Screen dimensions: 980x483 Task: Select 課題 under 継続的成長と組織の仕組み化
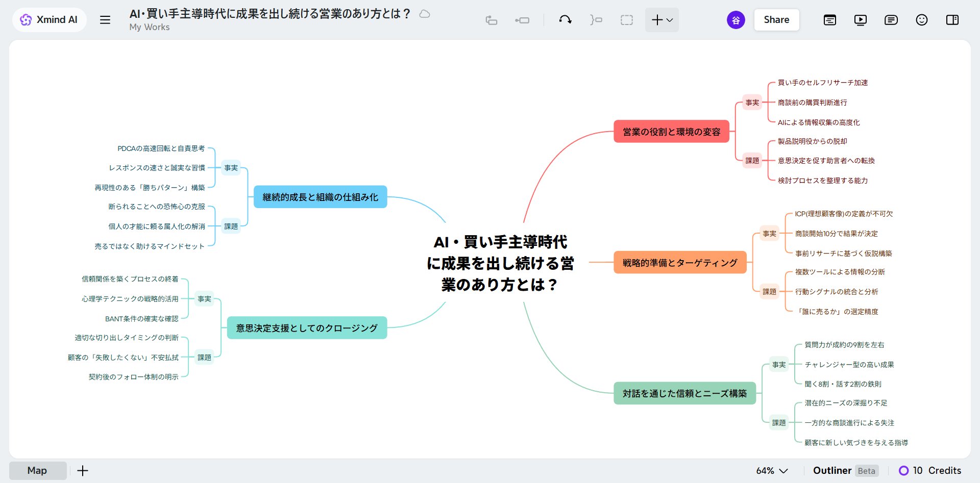[231, 226]
